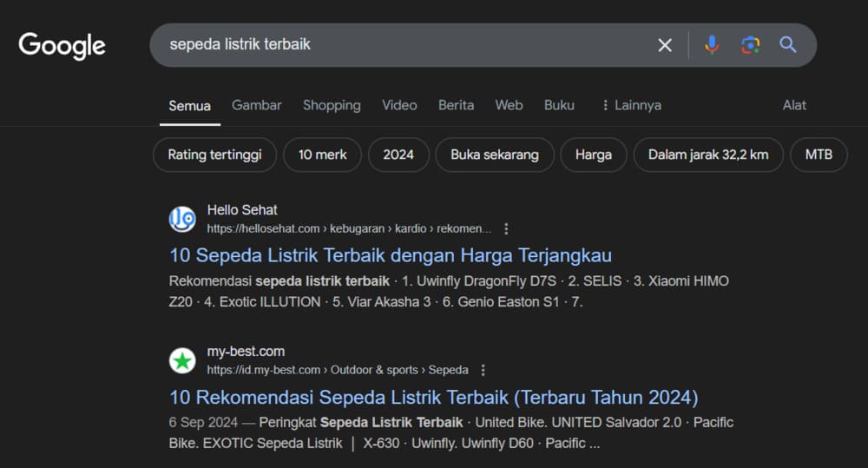Switch to the Gambar tab
The image size is (868, 468).
[x=257, y=105]
